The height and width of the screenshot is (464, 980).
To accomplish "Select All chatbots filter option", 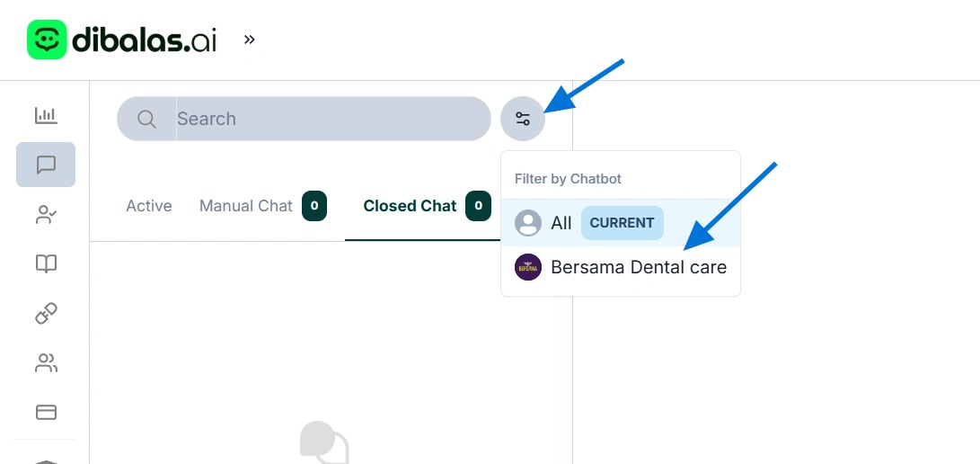I will (x=561, y=223).
